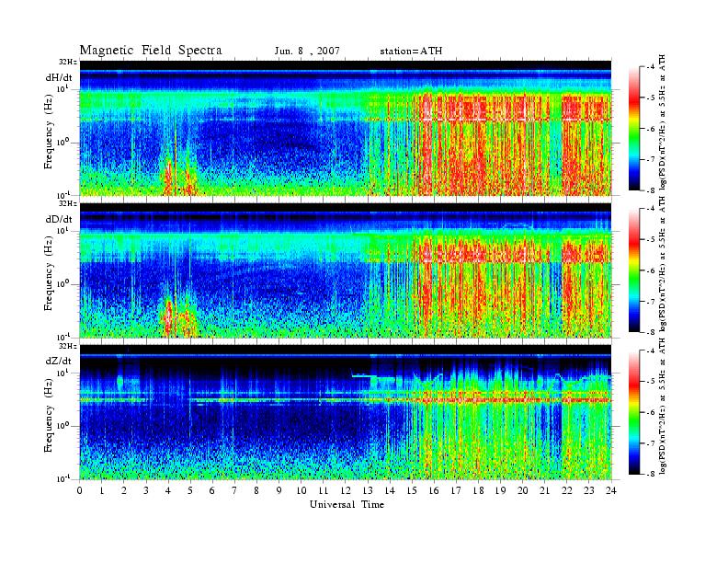
Task: Click the 10⁰ frequency tick of dZ/dt panel
Action: point(63,426)
